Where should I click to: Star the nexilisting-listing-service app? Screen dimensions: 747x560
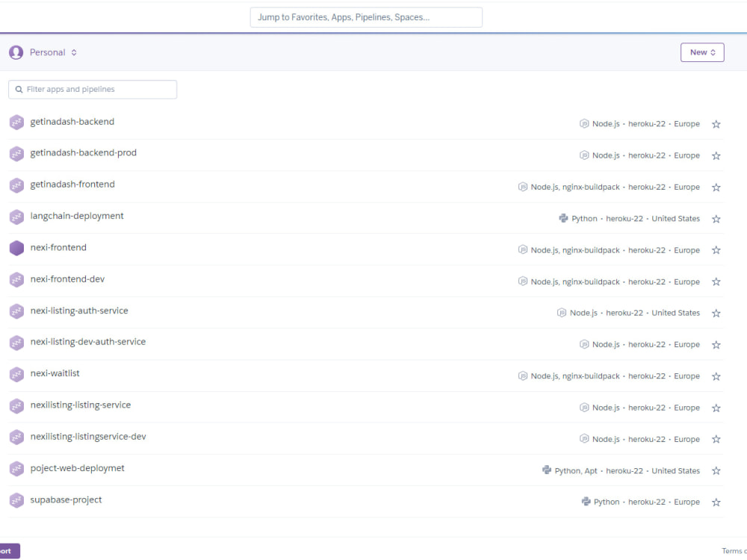(716, 408)
